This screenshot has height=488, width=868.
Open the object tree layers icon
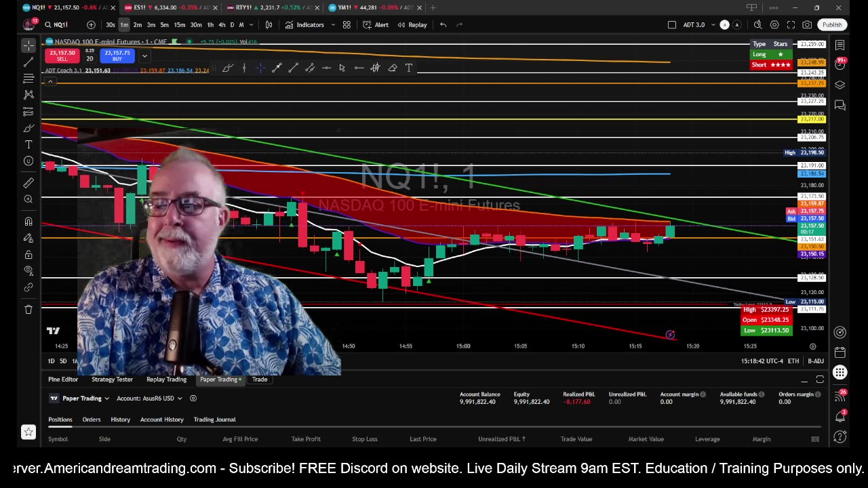point(840,85)
